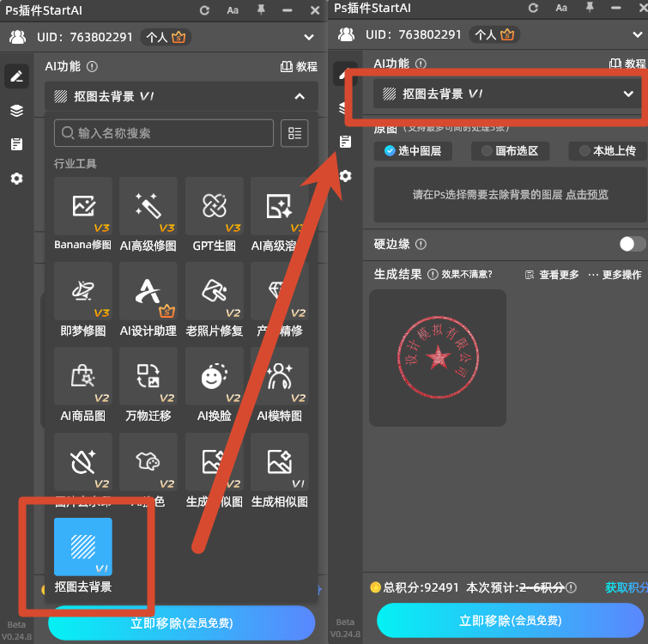
Task: Open the pen/edit sidebar tab in left panel
Action: tap(16, 76)
